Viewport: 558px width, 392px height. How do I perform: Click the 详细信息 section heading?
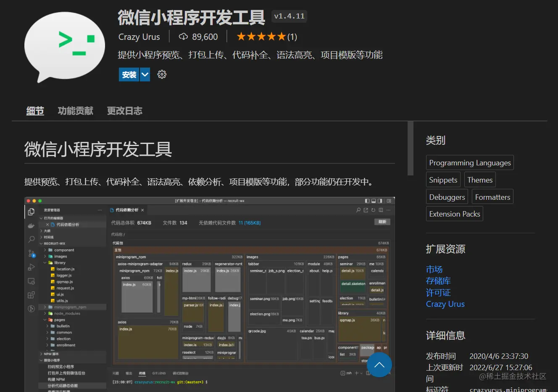446,336
